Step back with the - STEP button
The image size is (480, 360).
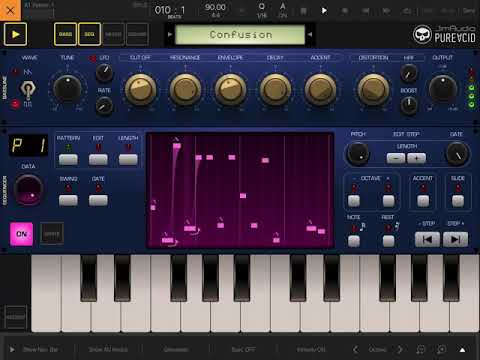[427, 239]
